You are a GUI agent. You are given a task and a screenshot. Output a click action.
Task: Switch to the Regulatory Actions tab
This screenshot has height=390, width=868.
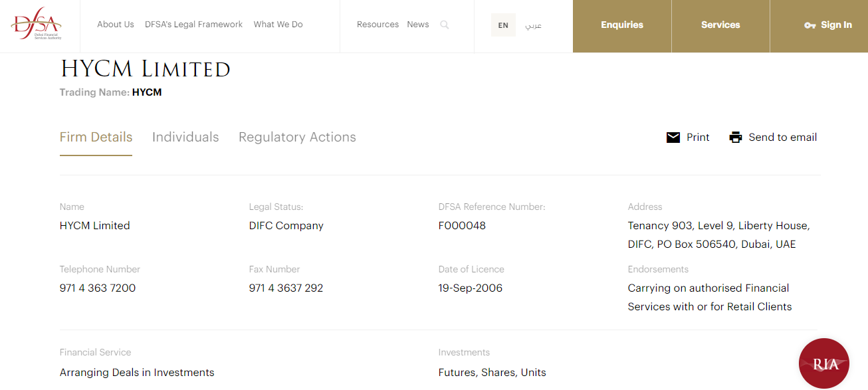click(297, 138)
